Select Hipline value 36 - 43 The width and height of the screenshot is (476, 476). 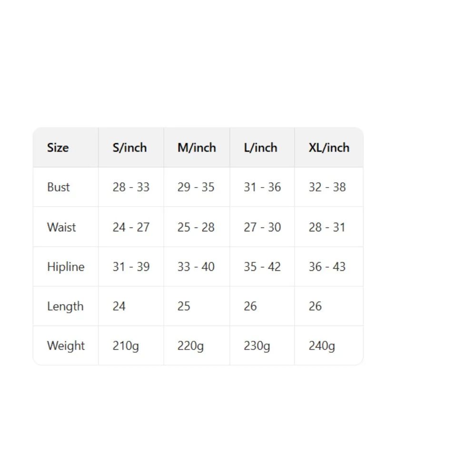327,267
